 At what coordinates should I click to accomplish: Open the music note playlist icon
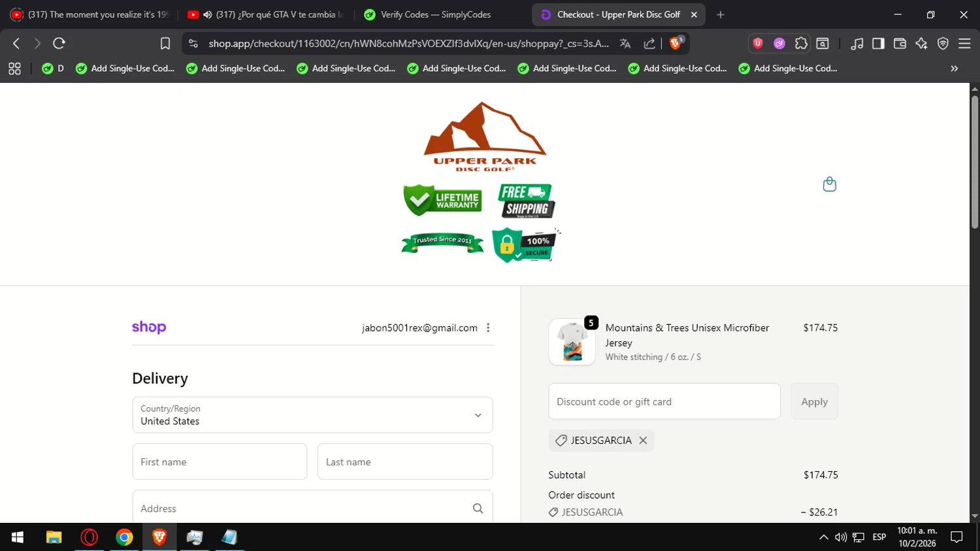click(857, 43)
